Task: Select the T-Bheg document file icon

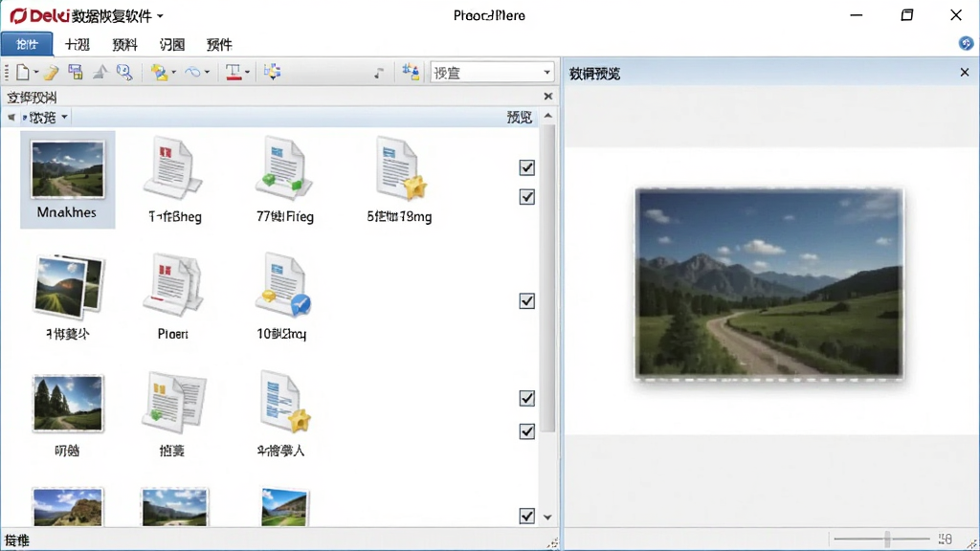Action: pos(173,167)
